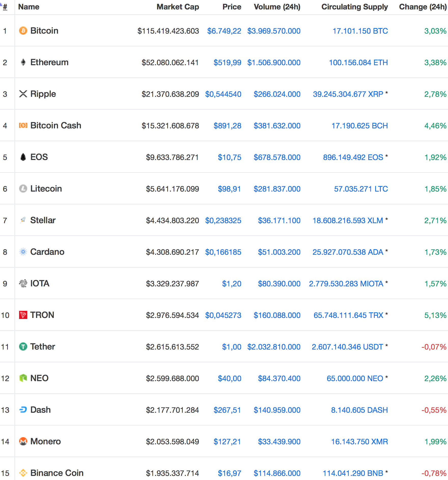The width and height of the screenshot is (448, 480).
Task: Click Litecoin market cap $5.641.176.099
Action: (x=173, y=189)
